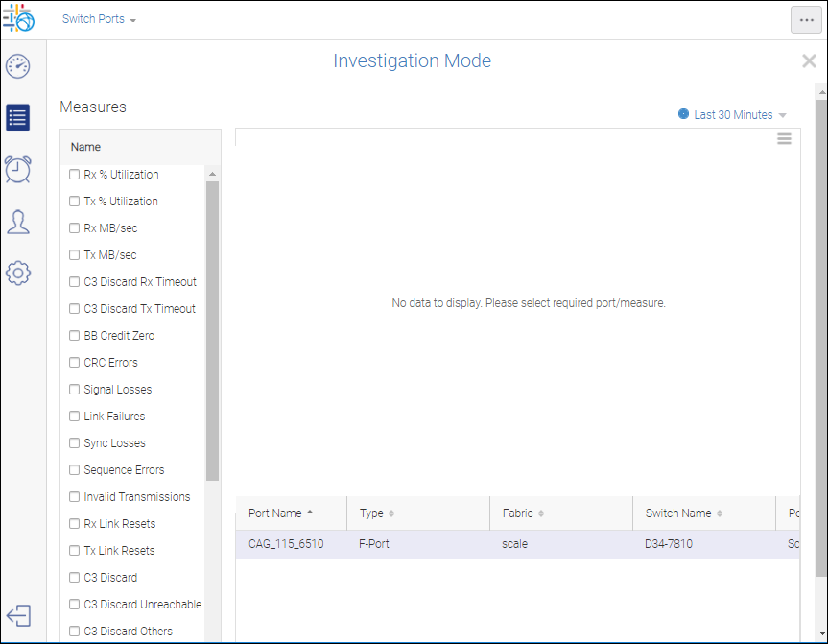
Task: Click the D34-7810 switch name cell
Action: click(x=669, y=544)
